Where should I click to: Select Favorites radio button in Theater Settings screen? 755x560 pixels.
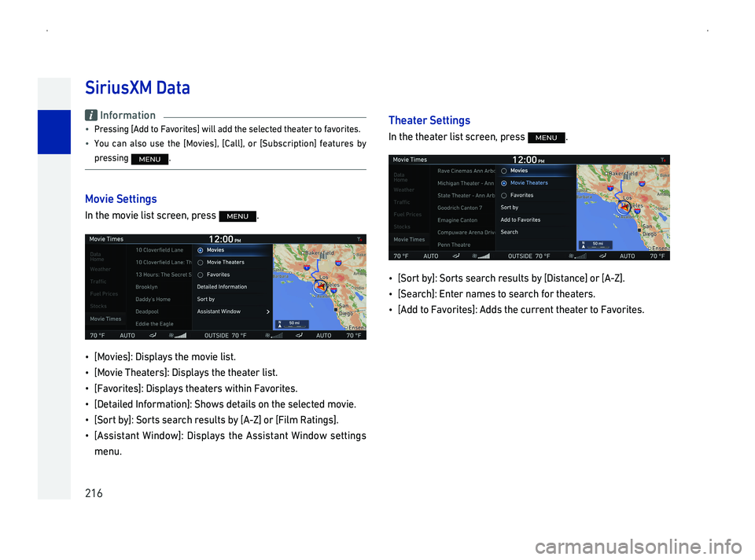(503, 196)
